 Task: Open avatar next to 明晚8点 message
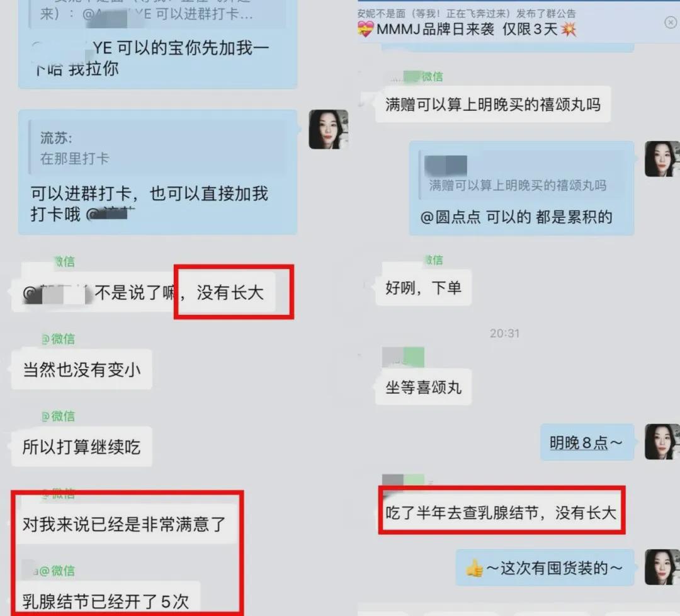662,442
